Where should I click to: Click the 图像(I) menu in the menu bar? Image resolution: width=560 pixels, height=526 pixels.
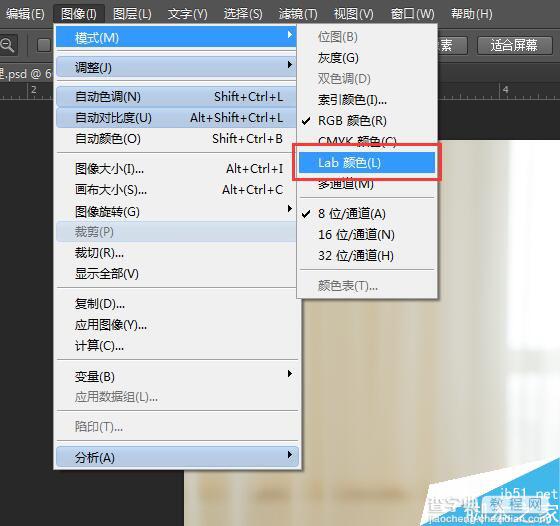tap(79, 14)
